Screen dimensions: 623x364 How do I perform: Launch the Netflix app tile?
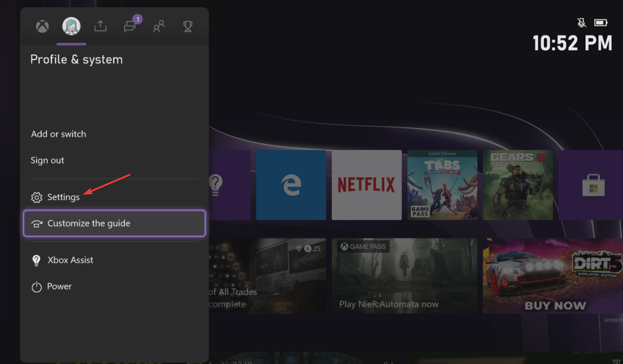pyautogui.click(x=367, y=185)
